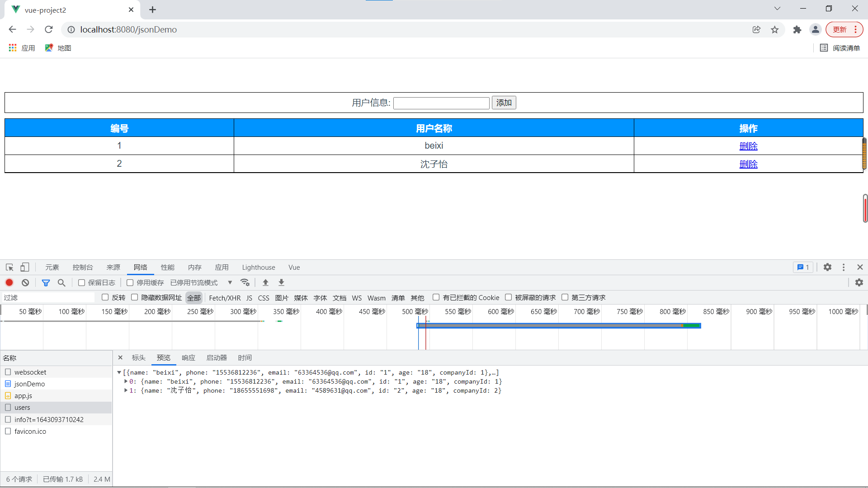
Task: Close the vue-project2 tab
Action: (x=131, y=9)
